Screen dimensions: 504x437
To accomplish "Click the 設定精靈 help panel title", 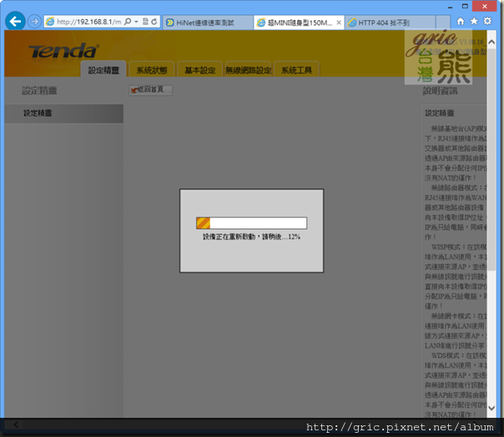I will point(440,113).
